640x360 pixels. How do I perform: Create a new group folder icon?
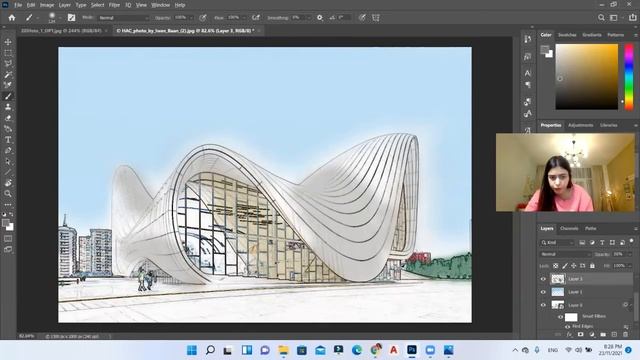(603, 334)
